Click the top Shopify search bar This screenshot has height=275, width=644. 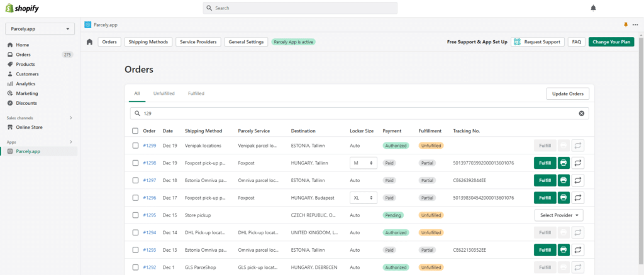point(300,8)
